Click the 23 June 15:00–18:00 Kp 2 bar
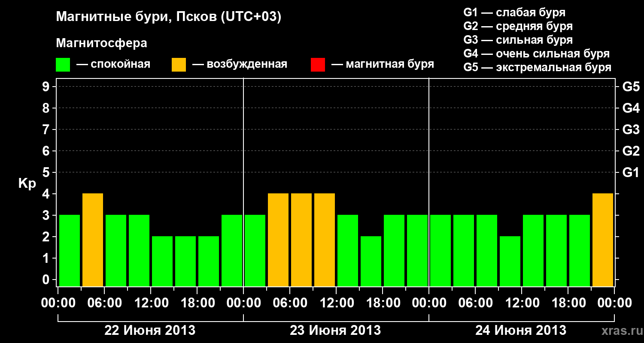 click(x=371, y=261)
